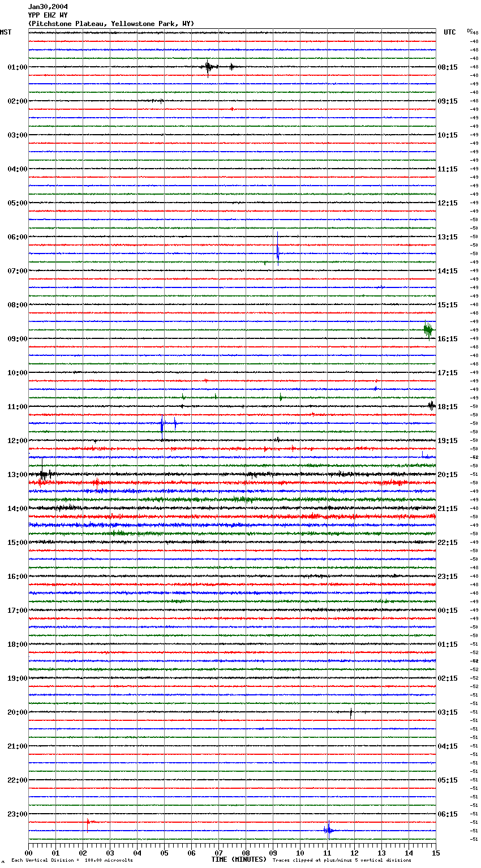Select the 19:00 MST time label
This screenshot has height=868, width=481.
[18, 678]
